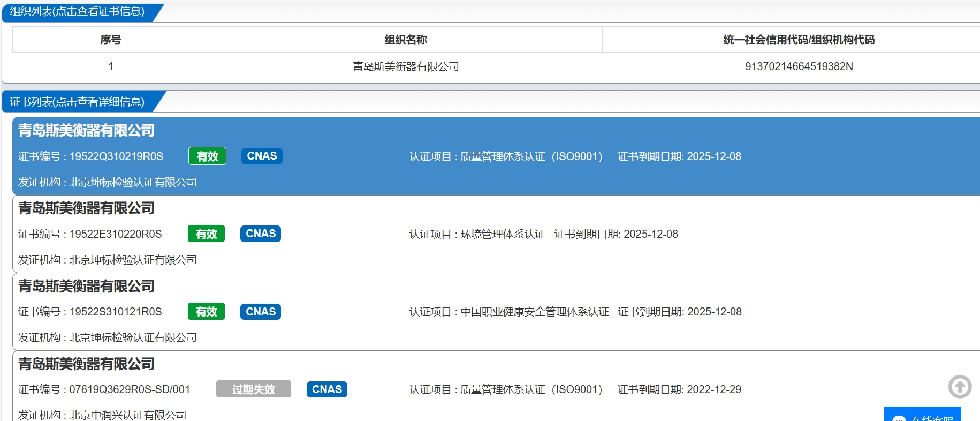Click CNAS badge for certificate 19522Q310219R0S
The image size is (980, 421).
[x=262, y=156]
